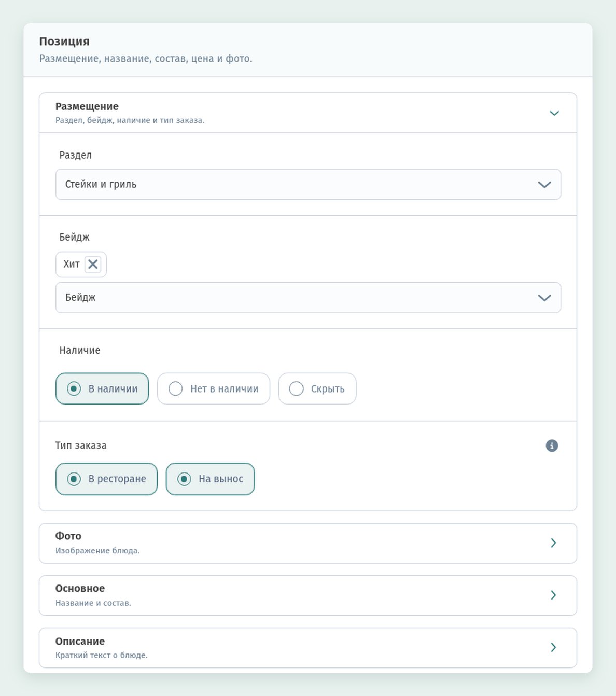616x696 pixels.
Task: Click the Тип заказа label
Action: [81, 446]
